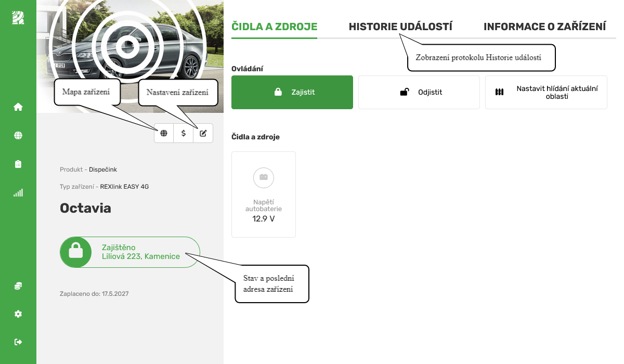Click the dollar payment icon on the device card

coord(183,133)
